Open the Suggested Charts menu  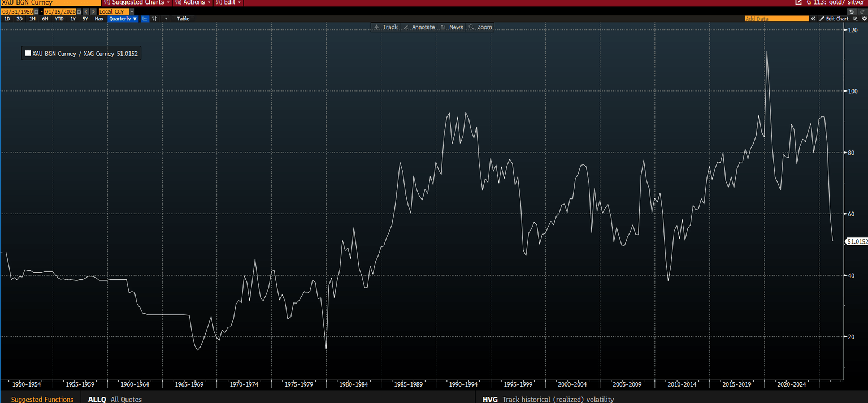pyautogui.click(x=137, y=3)
